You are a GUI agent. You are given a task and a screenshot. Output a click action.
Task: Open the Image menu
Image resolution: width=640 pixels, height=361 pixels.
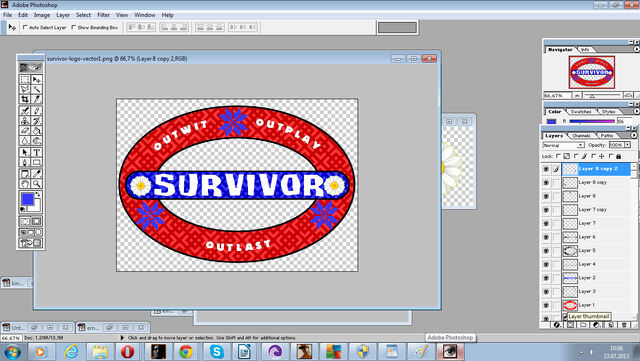tap(42, 15)
